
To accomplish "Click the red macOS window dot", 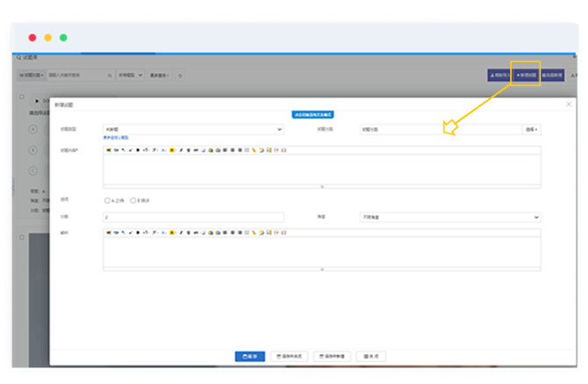I will click(x=32, y=38).
